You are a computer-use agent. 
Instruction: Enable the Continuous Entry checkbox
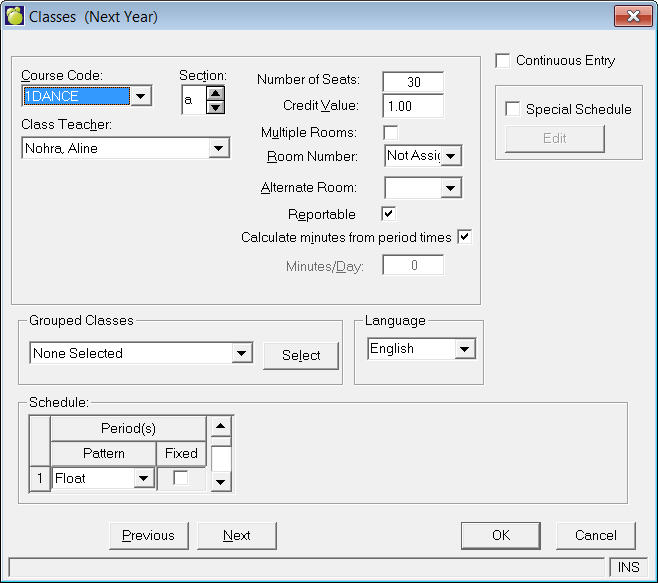click(503, 61)
